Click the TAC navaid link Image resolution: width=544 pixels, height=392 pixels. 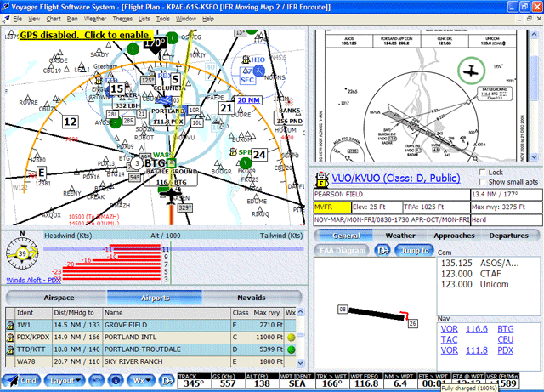[x=449, y=339]
